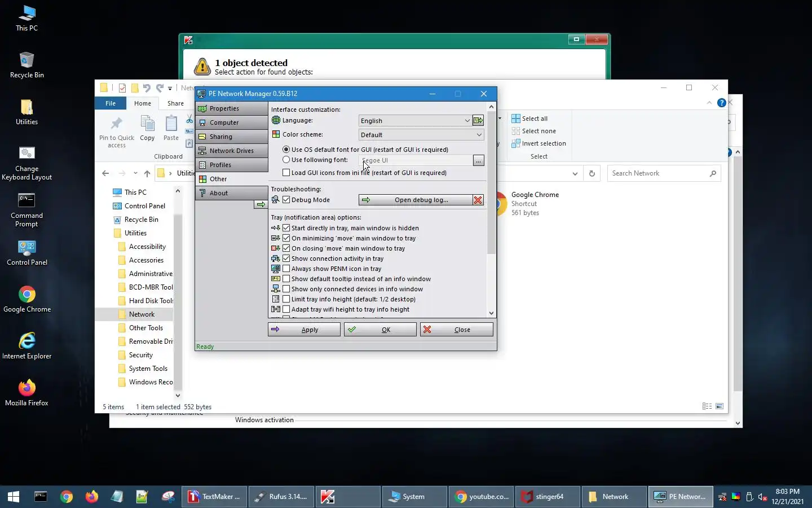
Task: Switch to Explorer Share ribbon tab
Action: coord(175,103)
